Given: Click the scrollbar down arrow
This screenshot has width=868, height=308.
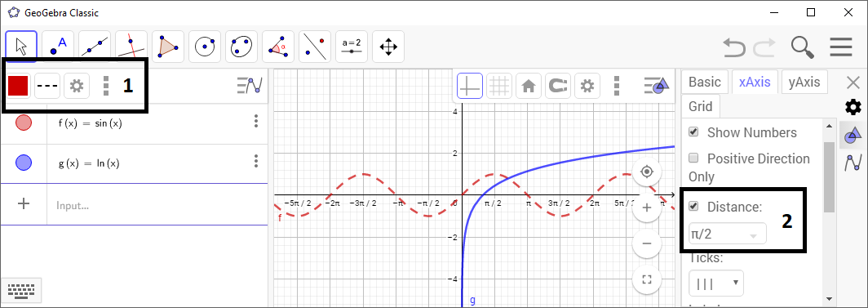Looking at the screenshot, I should tap(829, 298).
